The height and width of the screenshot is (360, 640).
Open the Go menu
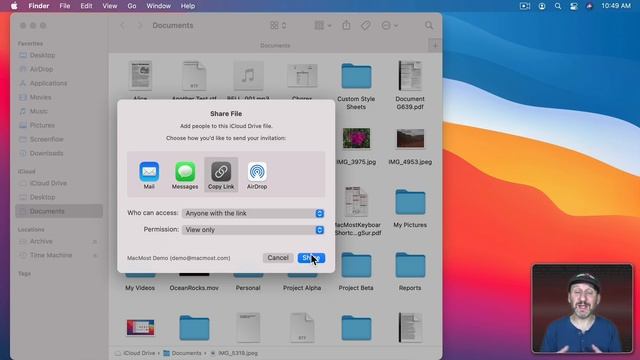(x=132, y=6)
